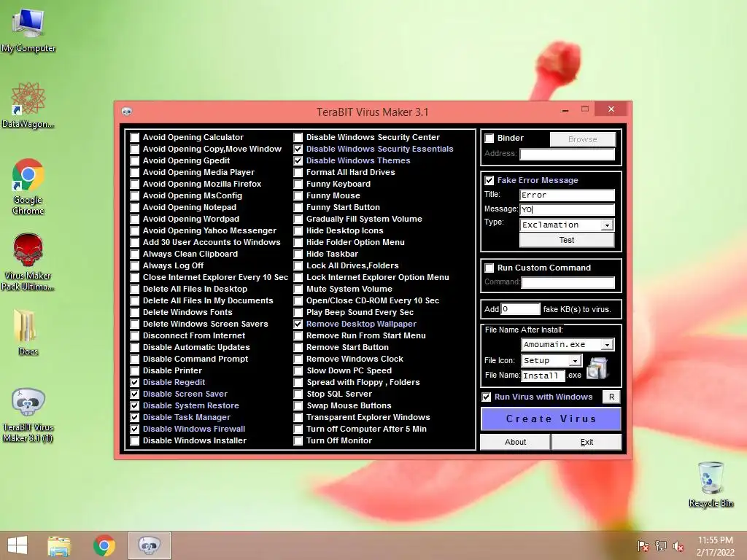Image resolution: width=747 pixels, height=560 pixels.
Task: Click the file icon preview image
Action: 597,368
